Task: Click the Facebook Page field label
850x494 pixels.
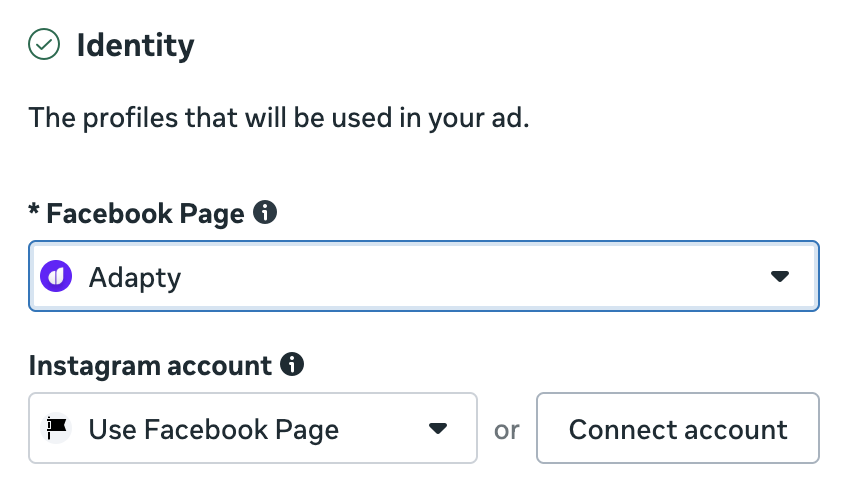Action: tap(145, 213)
